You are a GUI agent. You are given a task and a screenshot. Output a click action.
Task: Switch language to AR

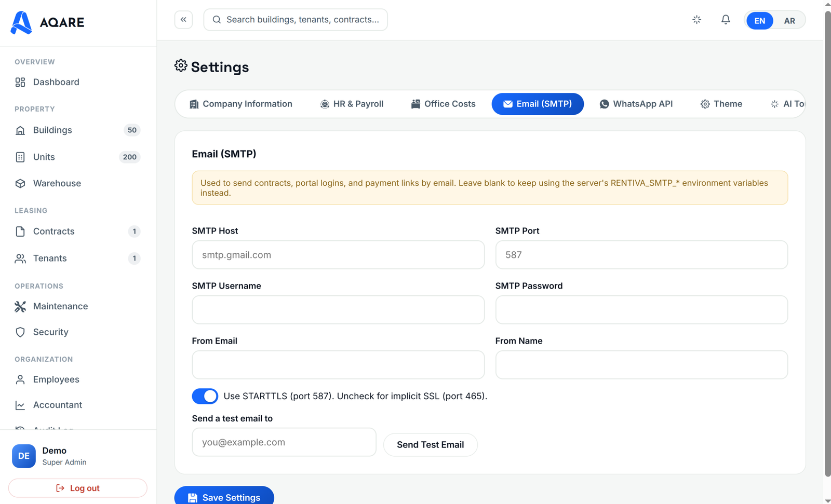pos(789,21)
